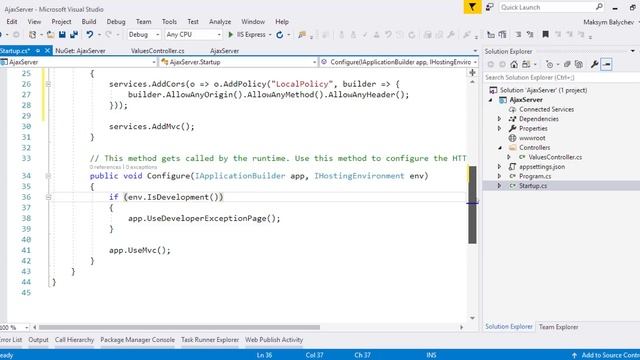Click the Save All icon
The image size is (640, 360).
click(x=74, y=35)
